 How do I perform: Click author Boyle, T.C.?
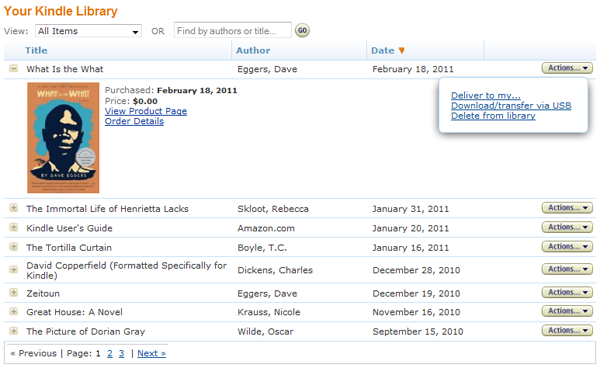pos(262,248)
